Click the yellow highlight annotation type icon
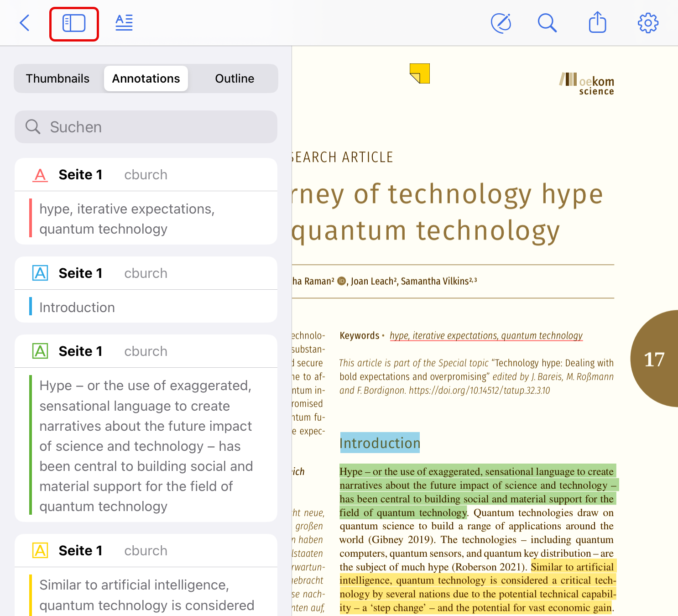The width and height of the screenshot is (678, 616). pos(40,551)
